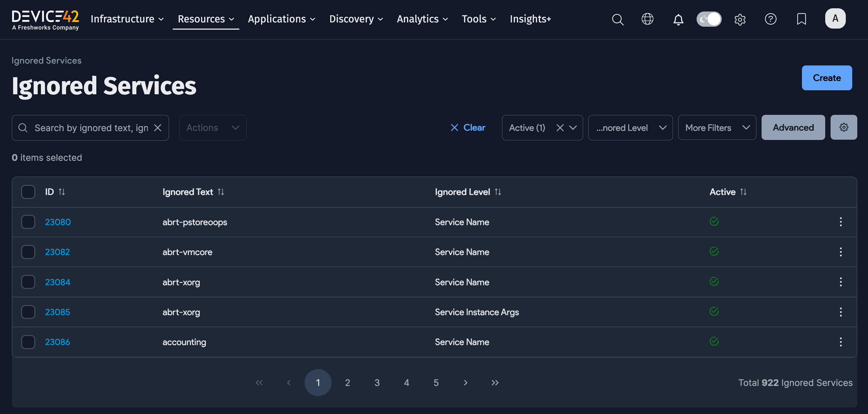This screenshot has height=414, width=868.
Task: Click the Create button
Action: (x=827, y=78)
